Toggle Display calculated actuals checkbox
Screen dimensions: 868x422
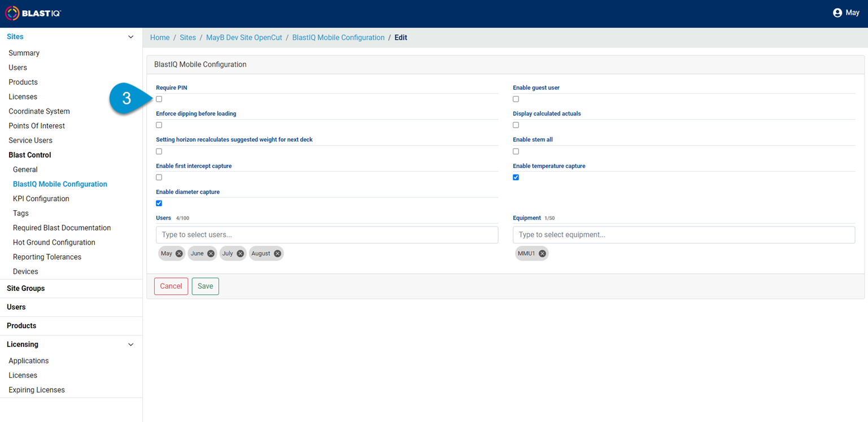tap(516, 125)
